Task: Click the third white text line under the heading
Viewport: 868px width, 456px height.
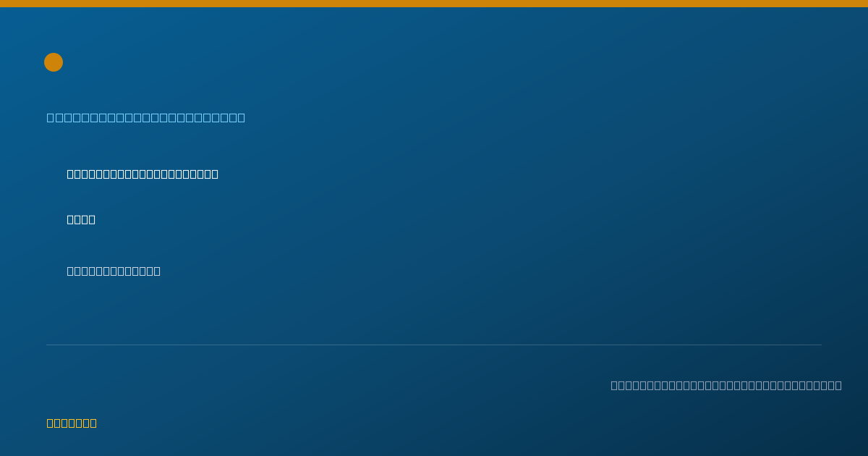Action: 114,271
